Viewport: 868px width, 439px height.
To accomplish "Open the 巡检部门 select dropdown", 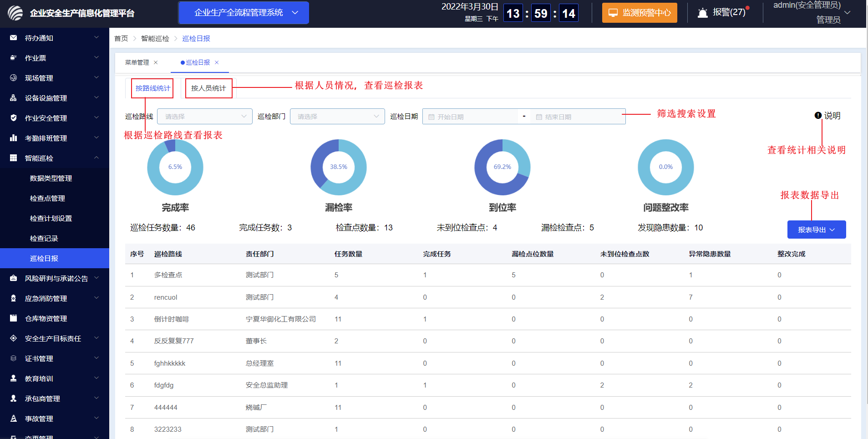I will (x=337, y=117).
